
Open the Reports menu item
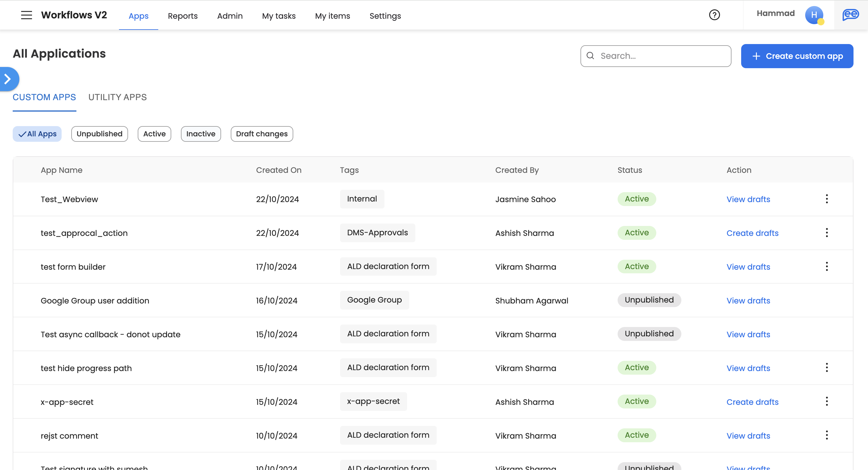point(183,16)
